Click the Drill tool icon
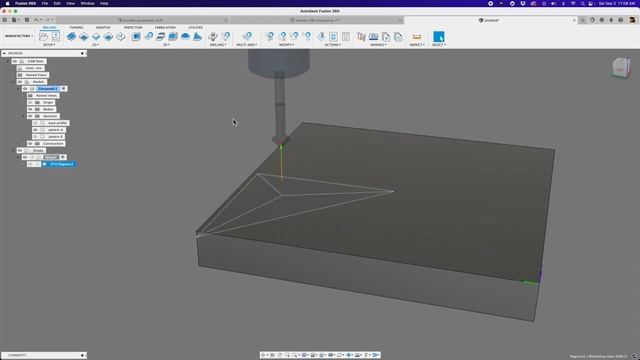The width and height of the screenshot is (640, 360). pos(213,36)
